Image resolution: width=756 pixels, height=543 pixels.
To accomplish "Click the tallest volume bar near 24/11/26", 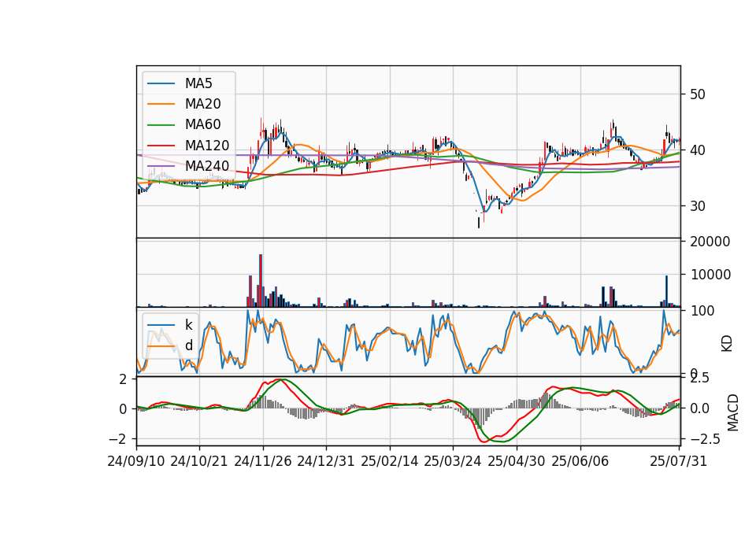I will (x=261, y=280).
